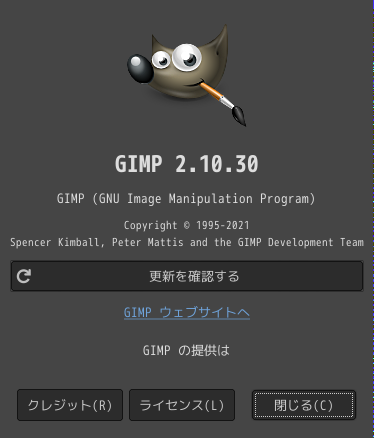The width and height of the screenshot is (374, 438).
Task: Click the GNU Image Manipulation Program text
Action: coord(186,199)
